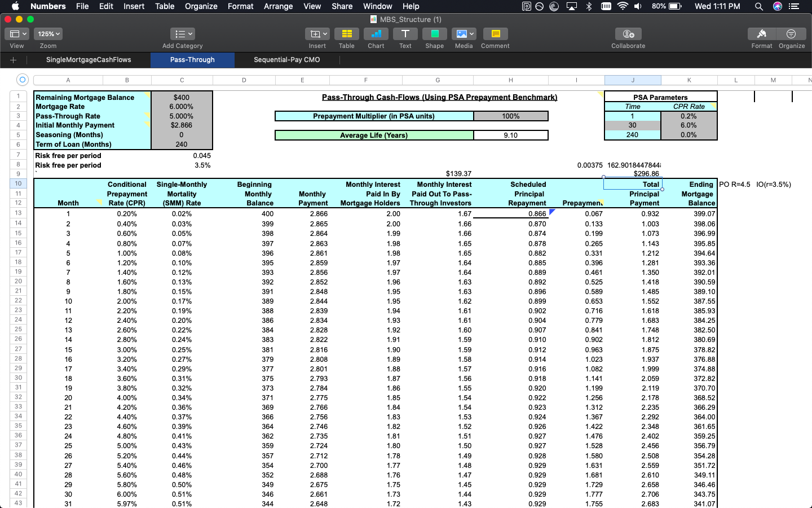This screenshot has width=812, height=508.
Task: Open the View sidebar options
Action: (x=16, y=34)
